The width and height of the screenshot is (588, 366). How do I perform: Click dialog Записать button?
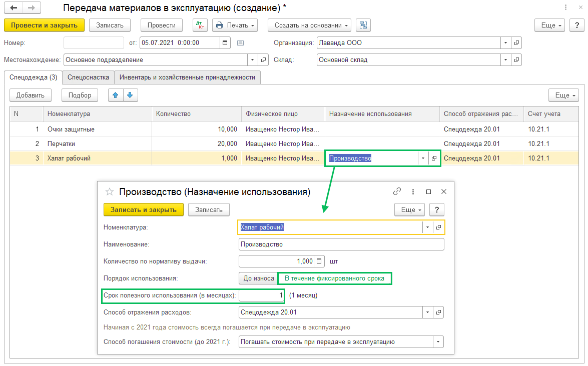tap(209, 210)
